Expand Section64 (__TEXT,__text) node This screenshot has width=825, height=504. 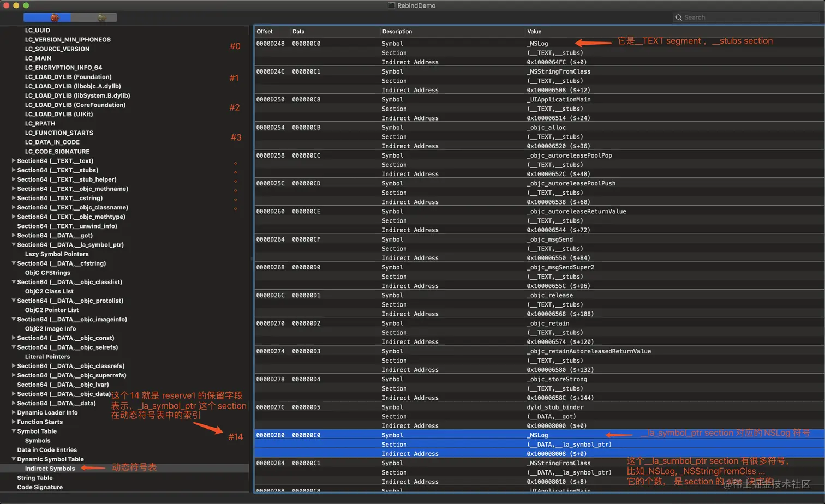tap(14, 161)
